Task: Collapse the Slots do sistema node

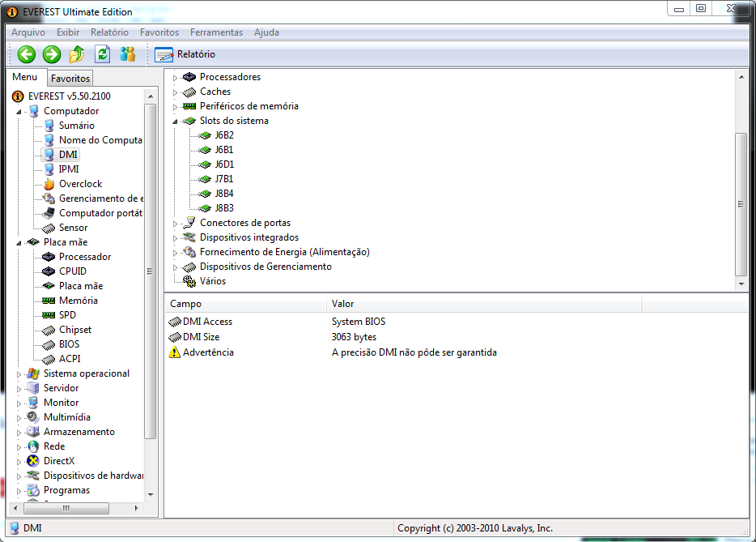Action: [175, 122]
